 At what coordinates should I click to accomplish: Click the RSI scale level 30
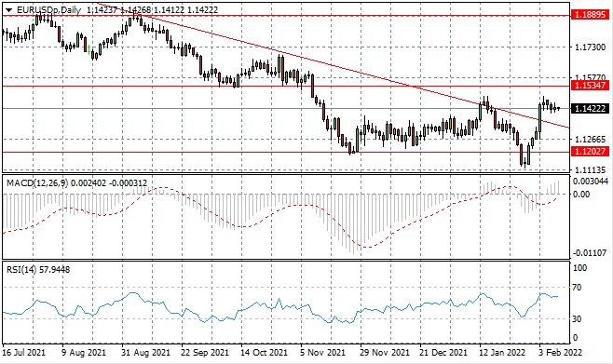click(577, 319)
